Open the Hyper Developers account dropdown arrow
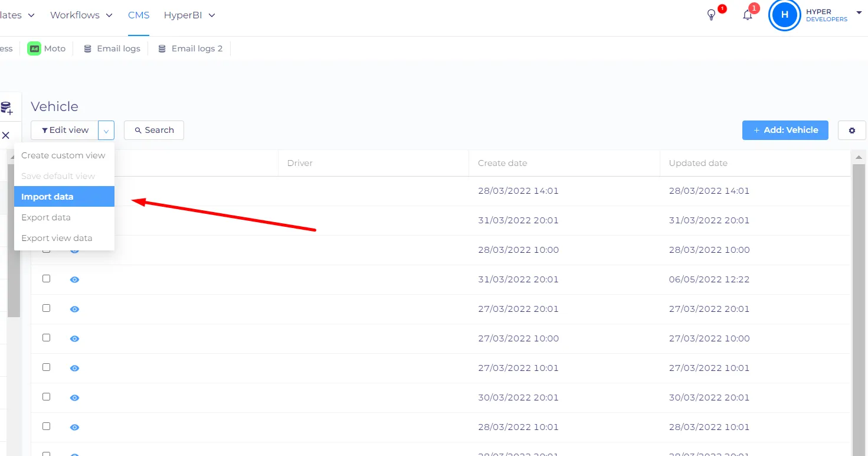This screenshot has width=868, height=456. [x=859, y=12]
